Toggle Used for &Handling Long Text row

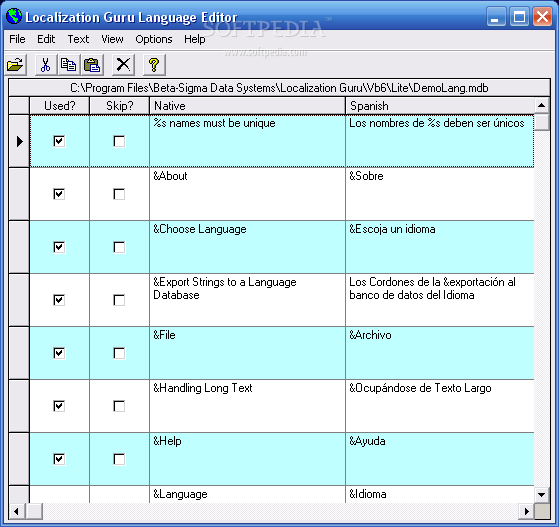(59, 406)
